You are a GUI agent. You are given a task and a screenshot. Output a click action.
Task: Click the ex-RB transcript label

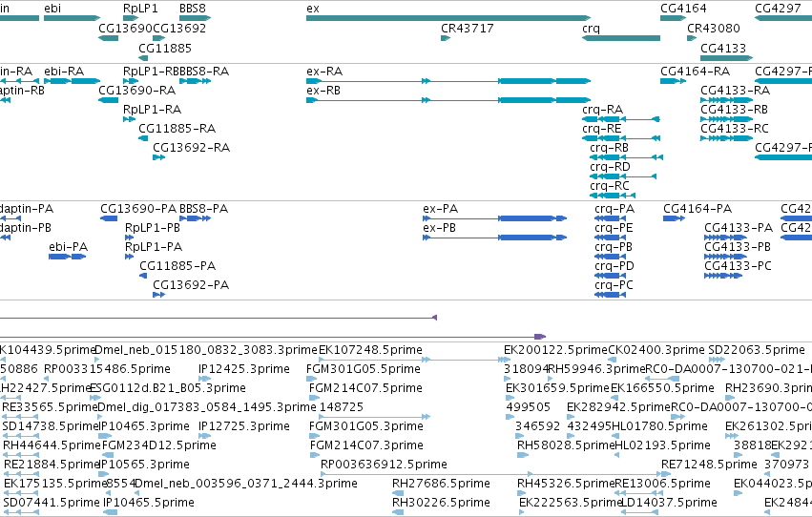tap(323, 91)
